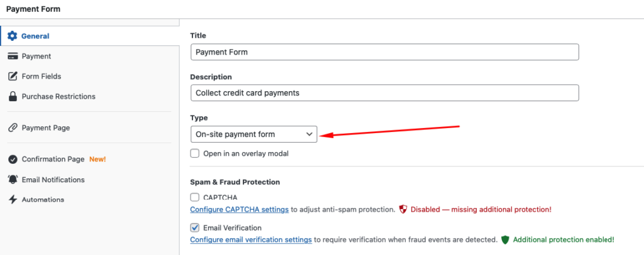Click the General gear icon
The image size is (644, 255).
pyautogui.click(x=12, y=36)
